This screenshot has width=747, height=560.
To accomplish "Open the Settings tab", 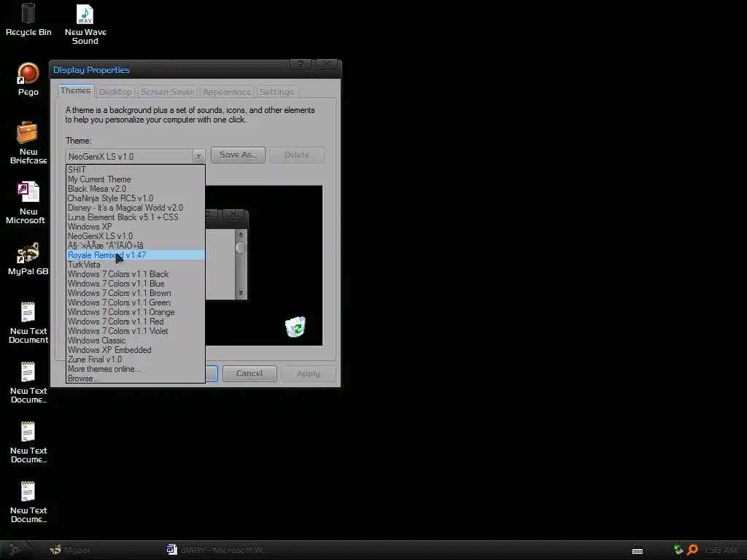I will click(276, 92).
